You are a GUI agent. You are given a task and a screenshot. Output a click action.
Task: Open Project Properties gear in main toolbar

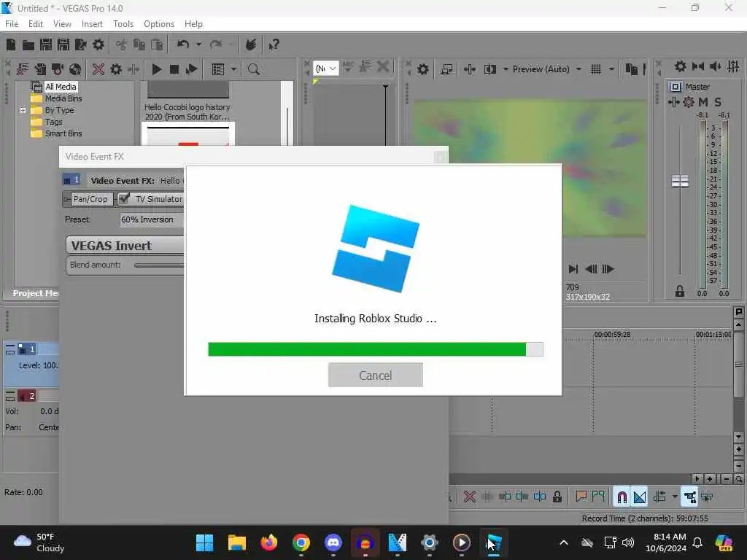98,44
